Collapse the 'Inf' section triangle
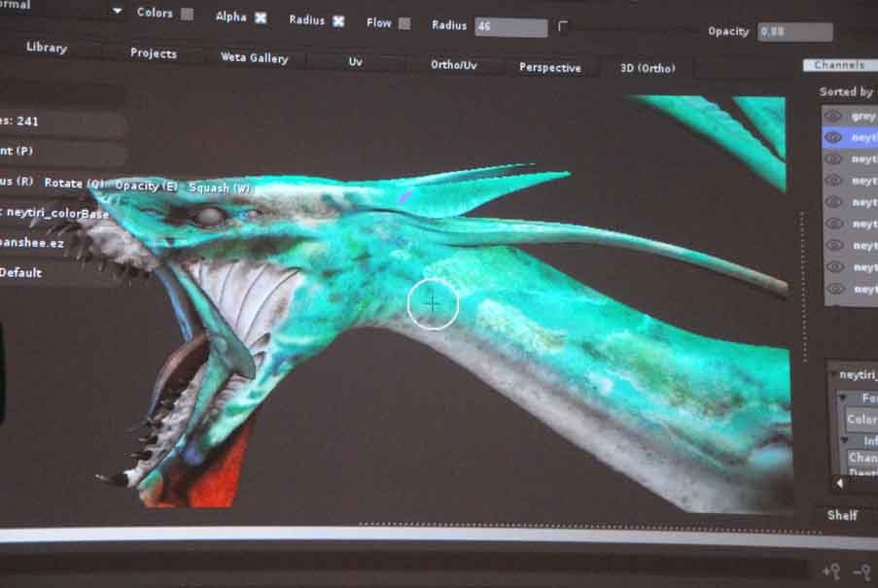The width and height of the screenshot is (878, 588). click(x=844, y=441)
